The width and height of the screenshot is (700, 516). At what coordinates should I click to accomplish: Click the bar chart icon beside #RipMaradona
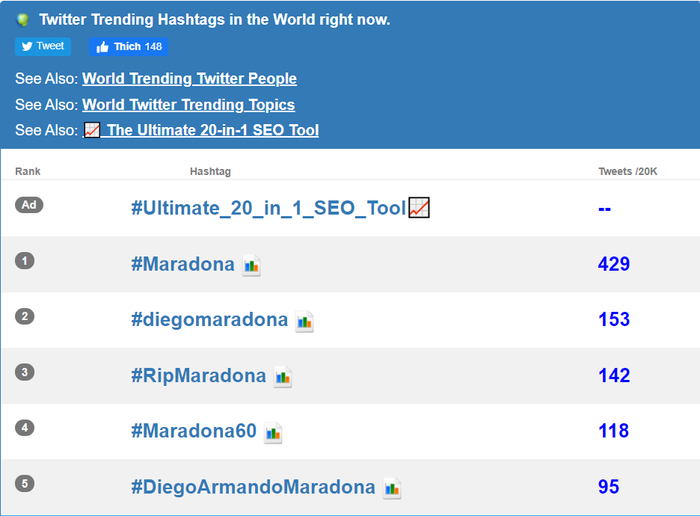(283, 377)
